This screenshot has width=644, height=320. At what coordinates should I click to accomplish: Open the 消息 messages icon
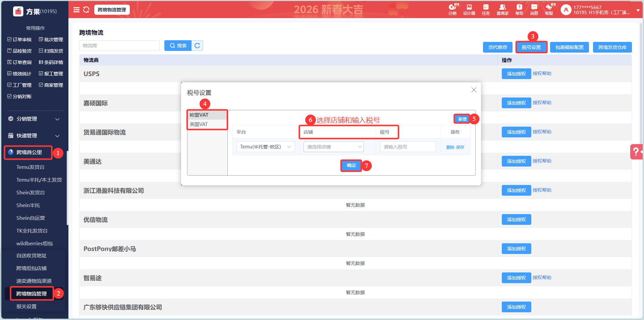(x=534, y=9)
